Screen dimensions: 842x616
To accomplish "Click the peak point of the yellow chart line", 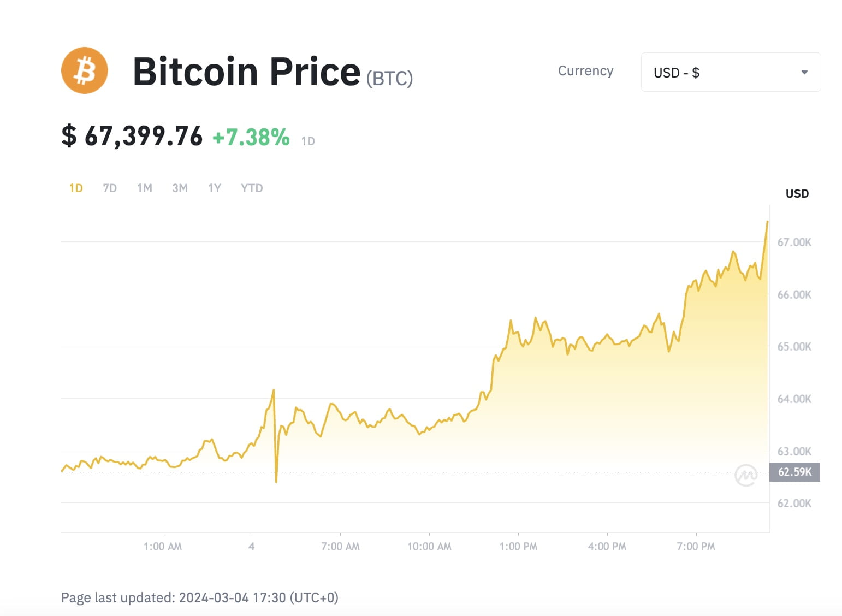I will (767, 222).
